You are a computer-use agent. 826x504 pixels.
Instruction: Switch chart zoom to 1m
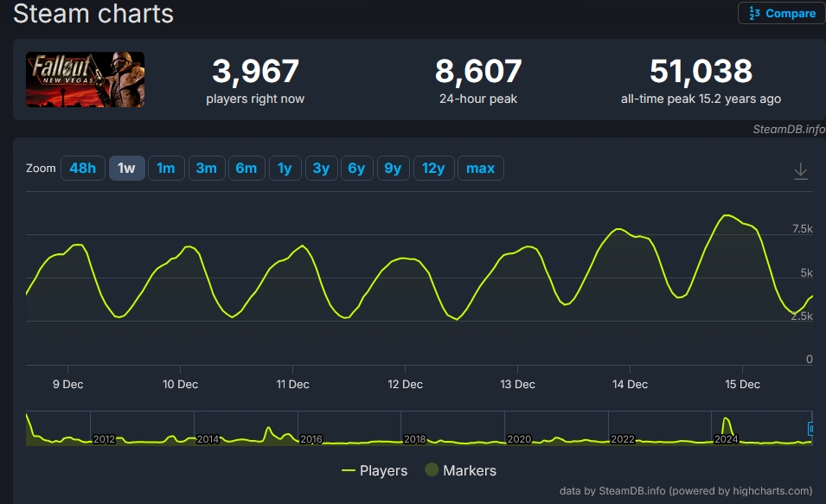coord(166,168)
